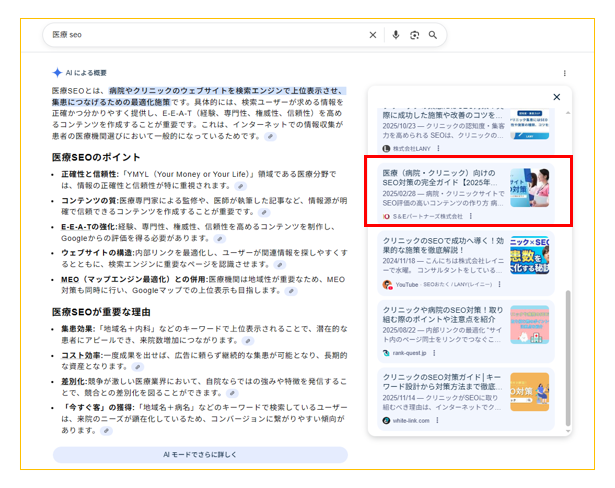Click YouTube channel avatar in source card
This screenshot has width=615, height=488.
pos(387,284)
